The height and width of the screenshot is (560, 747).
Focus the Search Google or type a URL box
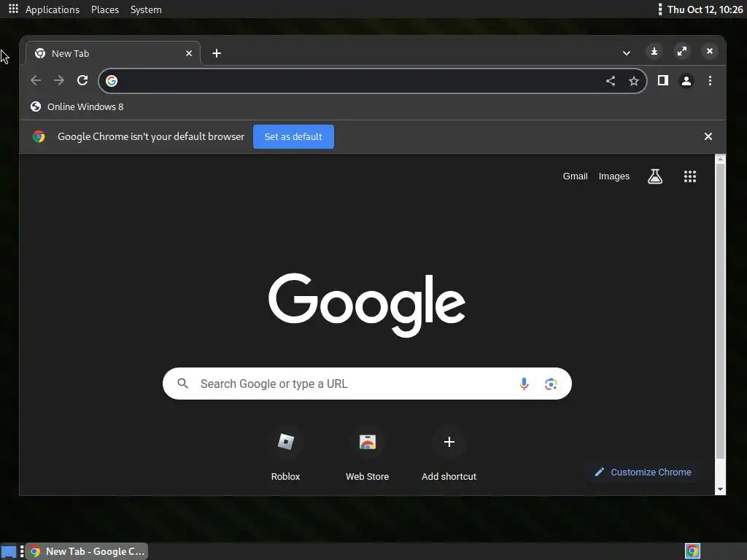367,384
